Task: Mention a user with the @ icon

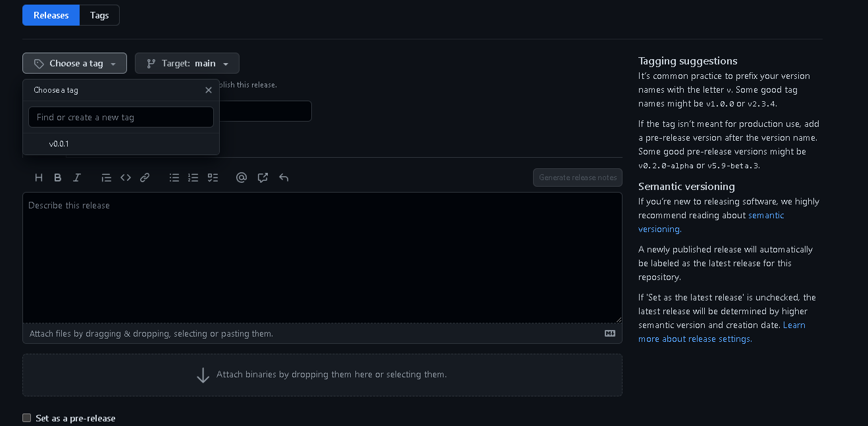Action: tap(242, 177)
